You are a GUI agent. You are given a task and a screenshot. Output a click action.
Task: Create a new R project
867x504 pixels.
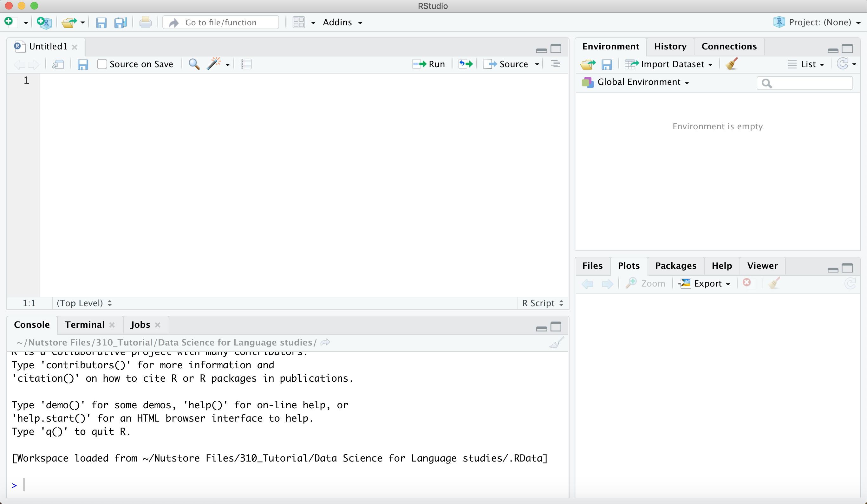pyautogui.click(x=44, y=22)
